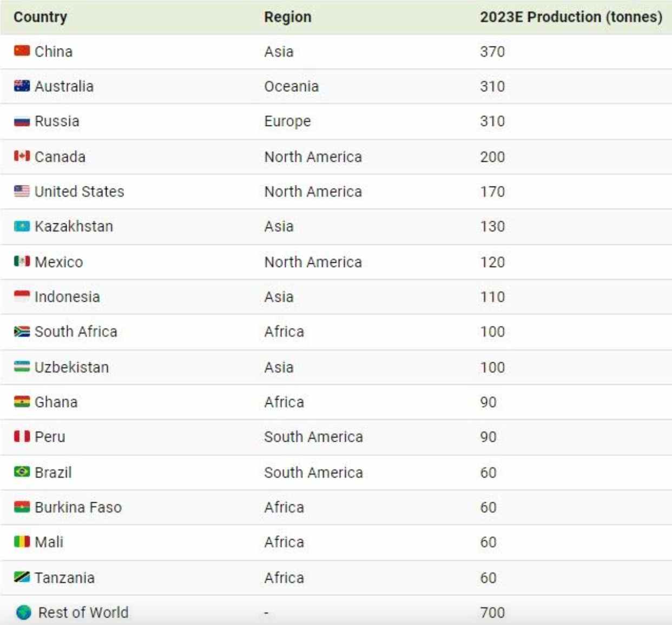Click the China flag icon
The width and height of the screenshot is (672, 625).
tap(22, 51)
